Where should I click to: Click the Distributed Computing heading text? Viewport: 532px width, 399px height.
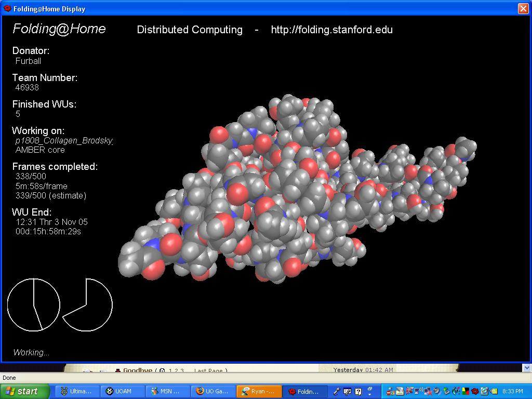click(x=189, y=30)
